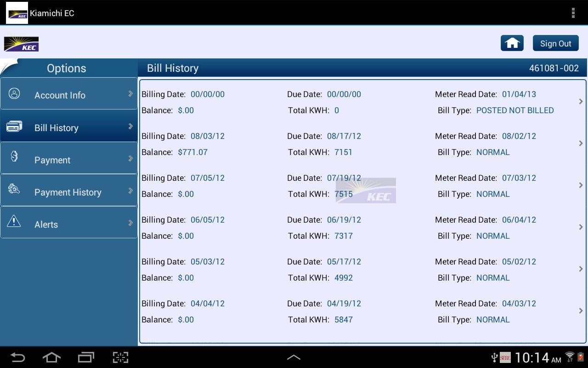Select due date 05/17/12
Viewport: 588px width, 368px height.
point(344,262)
